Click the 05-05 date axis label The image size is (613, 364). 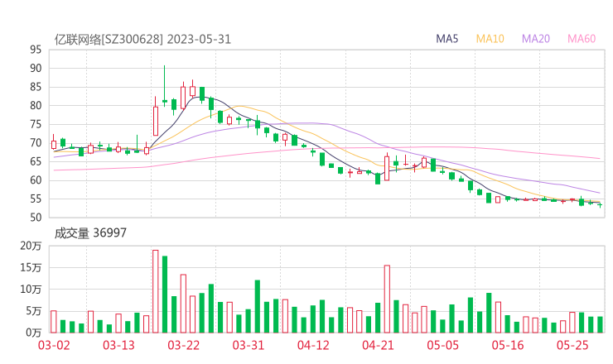[442, 346]
